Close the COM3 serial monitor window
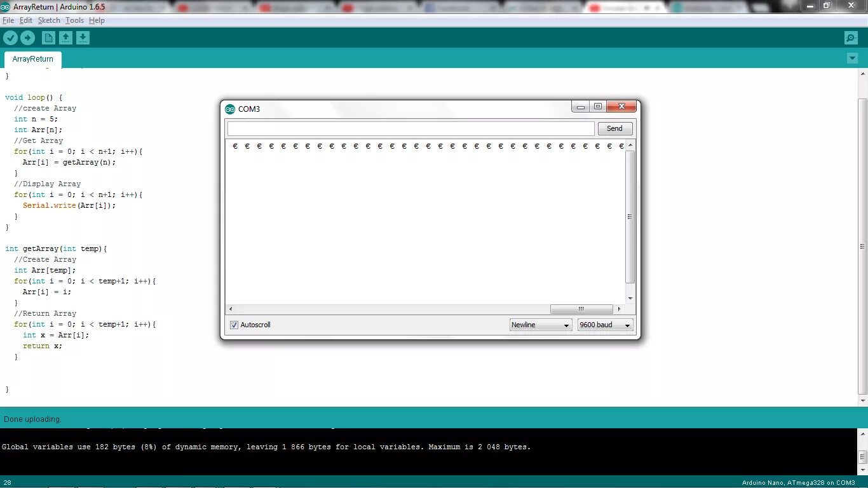Screen dimensions: 868x488 [x=621, y=106]
